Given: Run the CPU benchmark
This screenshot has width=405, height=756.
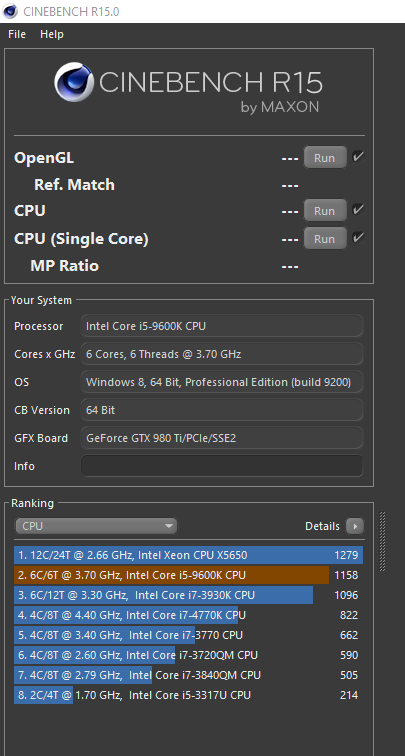Looking at the screenshot, I should 325,211.
